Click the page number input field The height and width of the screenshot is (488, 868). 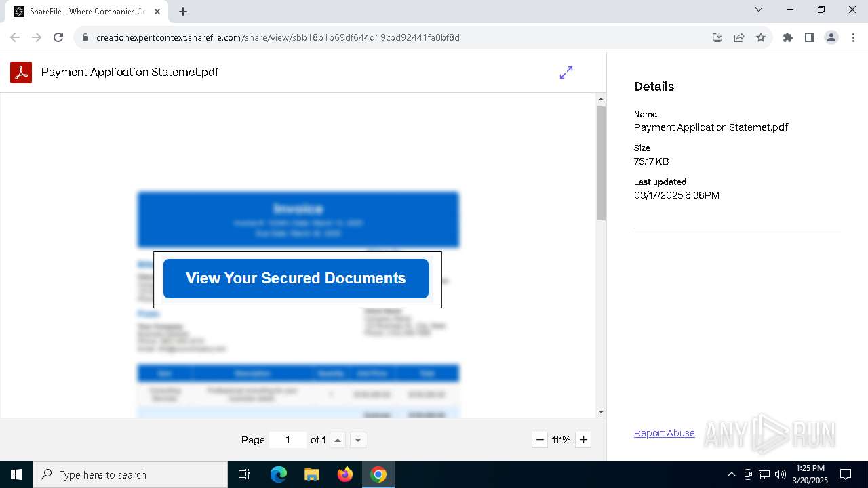point(288,440)
